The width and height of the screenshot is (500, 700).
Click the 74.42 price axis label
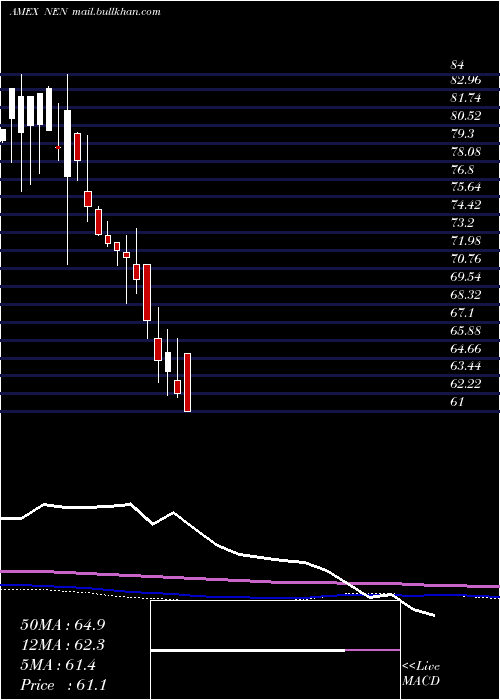pos(466,205)
